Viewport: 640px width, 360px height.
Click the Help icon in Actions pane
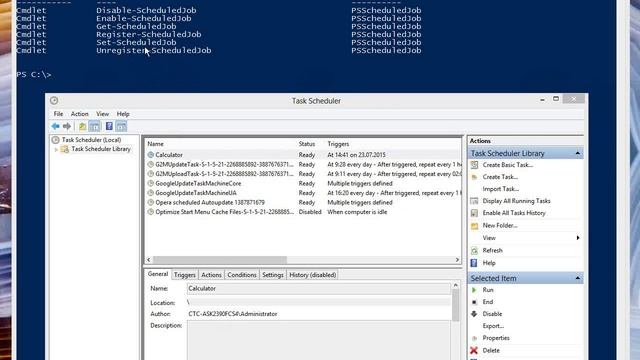point(474,263)
